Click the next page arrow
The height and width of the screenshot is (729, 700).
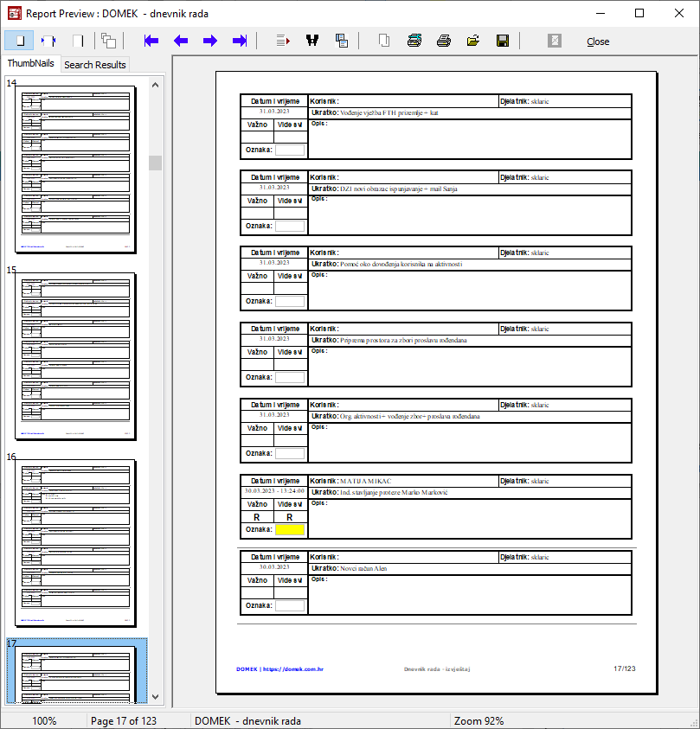point(210,41)
